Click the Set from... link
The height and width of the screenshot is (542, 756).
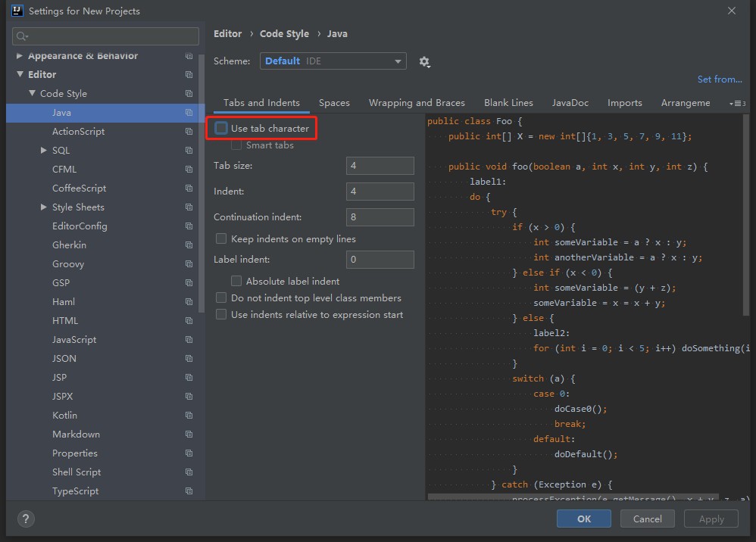[719, 79]
